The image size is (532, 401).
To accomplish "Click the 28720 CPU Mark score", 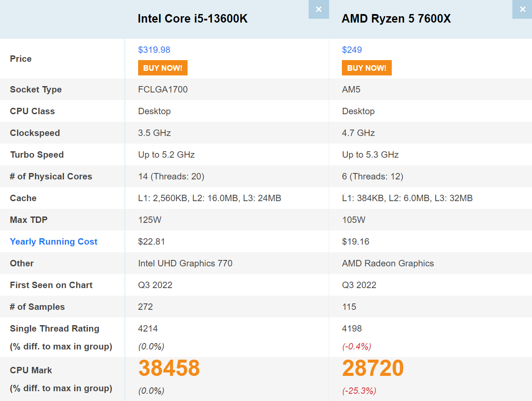I will tap(373, 368).
